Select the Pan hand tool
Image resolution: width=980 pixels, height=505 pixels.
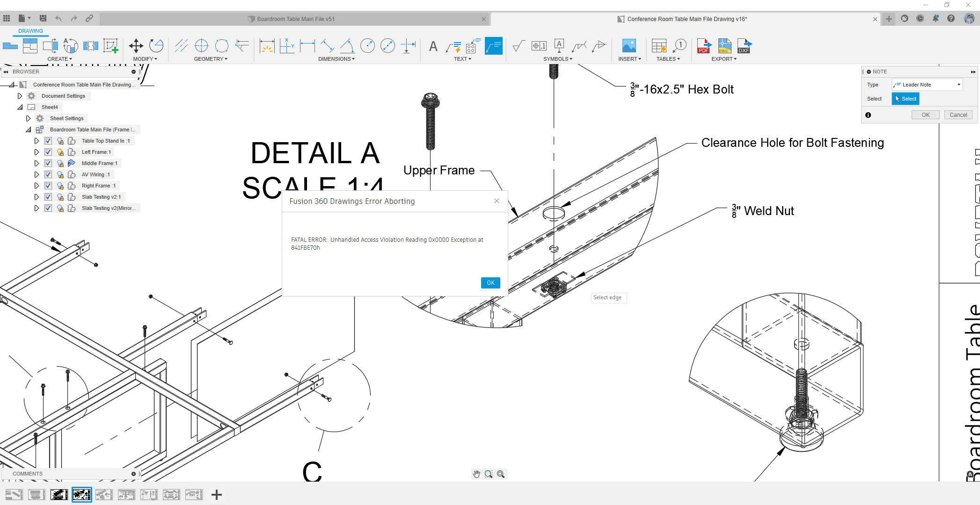coord(476,474)
